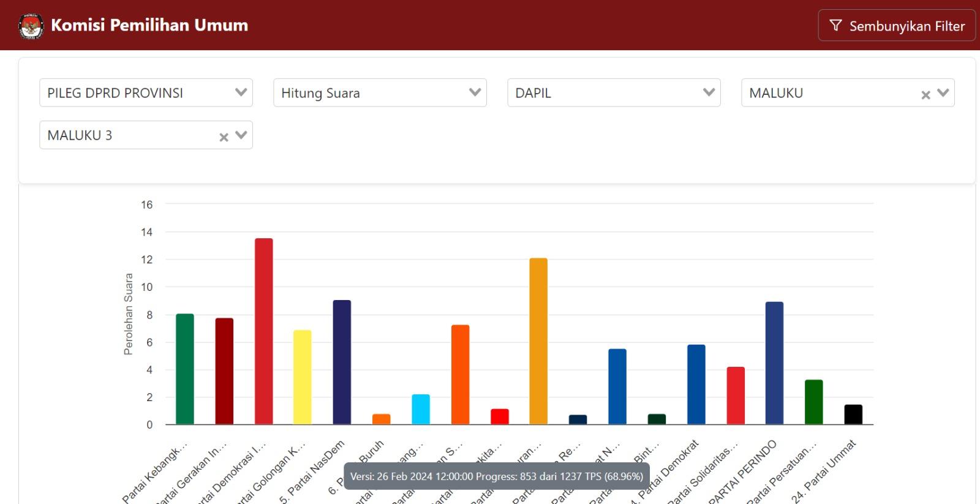Select the navy Partai NasDem bar
Screen dimensions: 980x504
click(x=342, y=363)
